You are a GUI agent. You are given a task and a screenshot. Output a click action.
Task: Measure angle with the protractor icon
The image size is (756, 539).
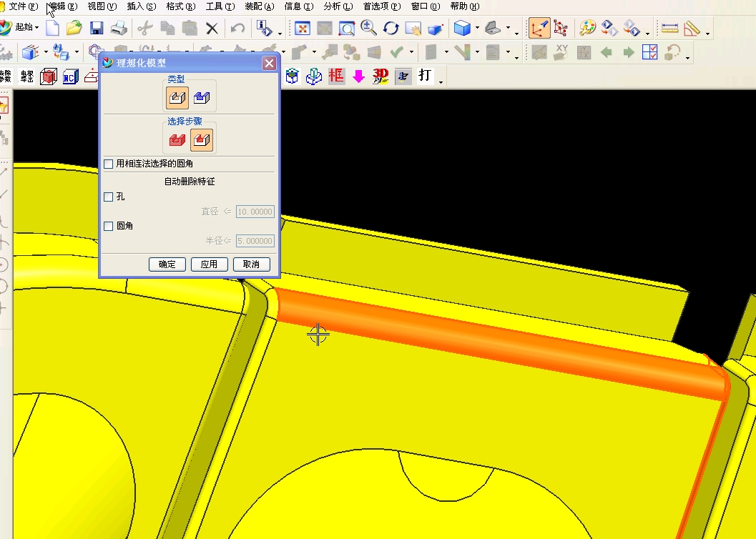[x=692, y=28]
